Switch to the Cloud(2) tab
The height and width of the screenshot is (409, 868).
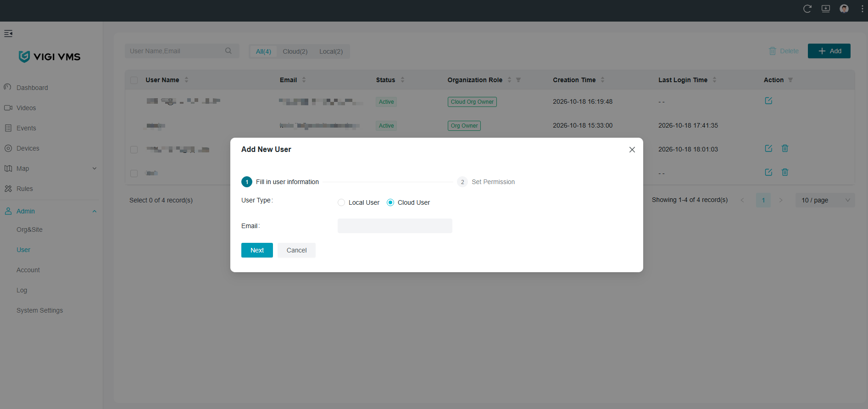click(295, 51)
